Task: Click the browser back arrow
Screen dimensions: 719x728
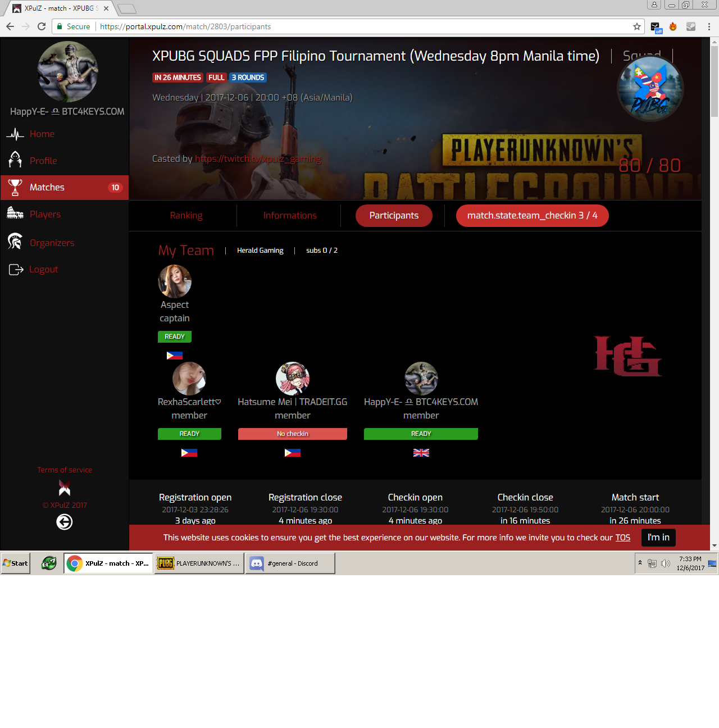Action: (10, 26)
